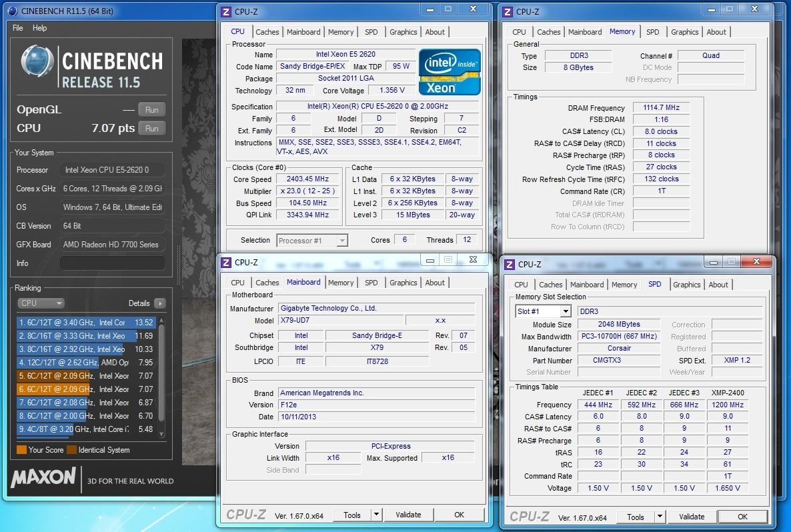Open the Graphics tab in the CPU-Z CPU window
This screenshot has height=532, width=791.
(x=403, y=32)
